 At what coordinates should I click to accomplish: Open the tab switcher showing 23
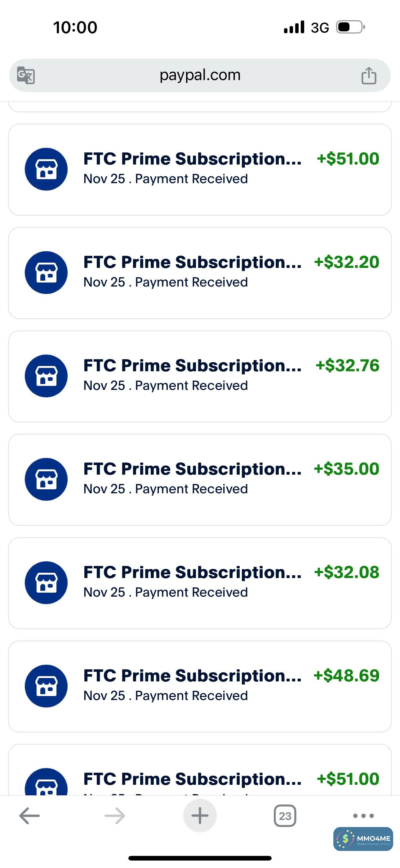pyautogui.click(x=285, y=816)
